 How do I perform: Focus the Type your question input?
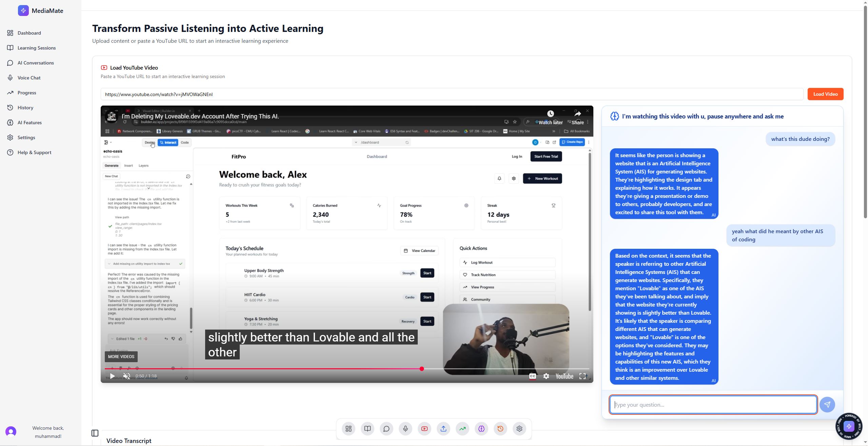[x=713, y=405]
